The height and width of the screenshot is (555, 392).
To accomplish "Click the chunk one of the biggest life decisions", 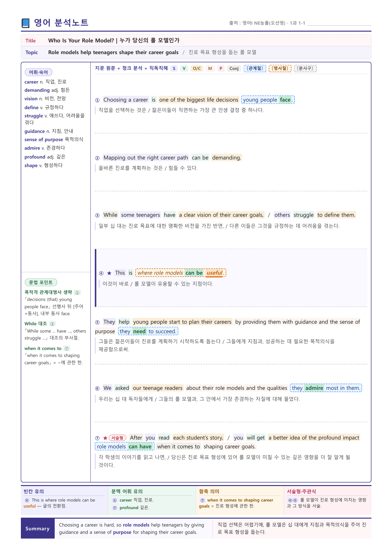I will pyautogui.click(x=199, y=100).
